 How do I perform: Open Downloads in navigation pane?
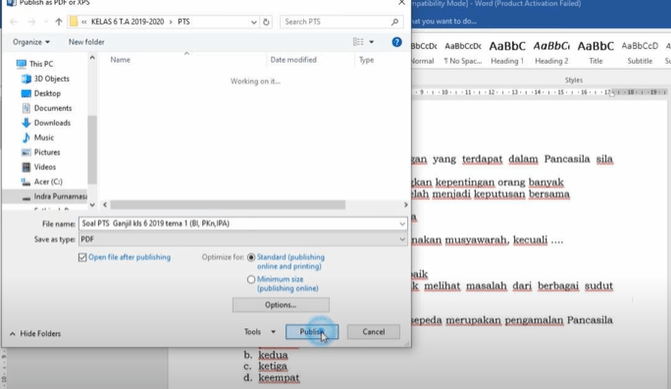[46, 123]
